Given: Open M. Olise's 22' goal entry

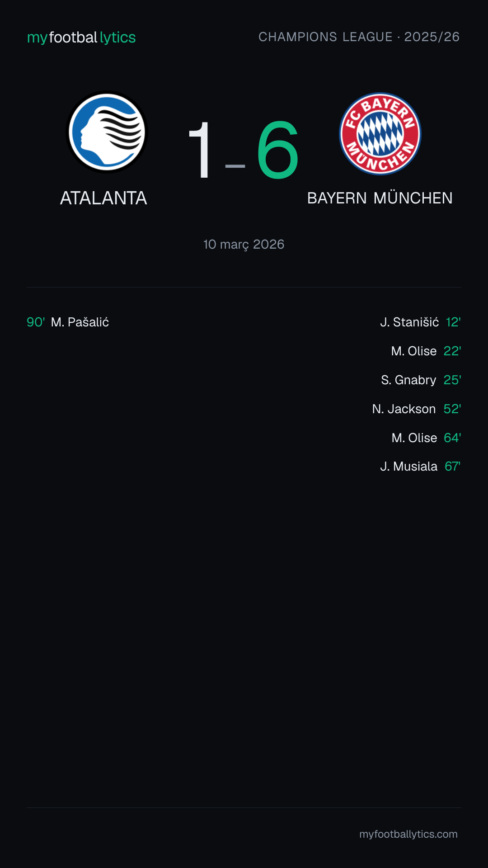Looking at the screenshot, I should pyautogui.click(x=426, y=351).
